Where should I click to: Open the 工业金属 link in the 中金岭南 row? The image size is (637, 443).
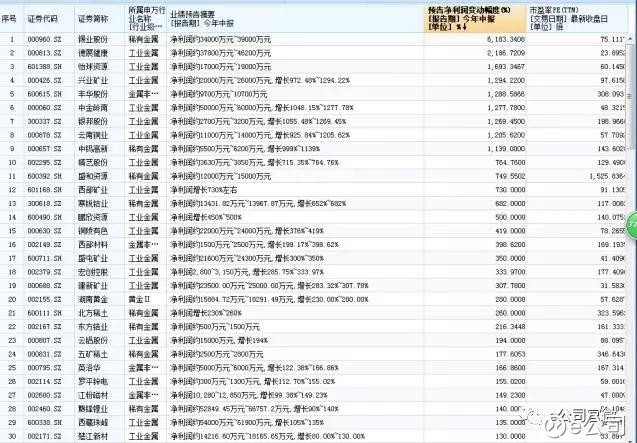click(x=143, y=108)
